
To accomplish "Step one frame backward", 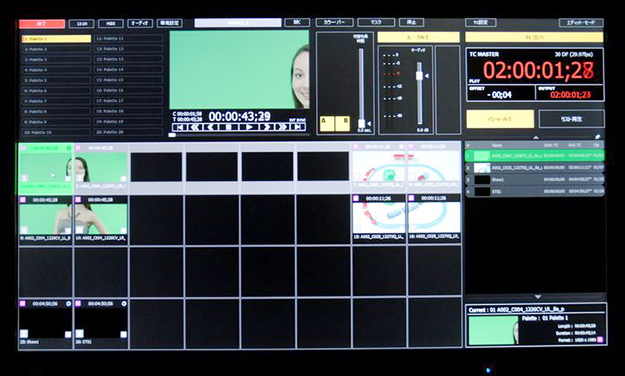I will pos(211,127).
